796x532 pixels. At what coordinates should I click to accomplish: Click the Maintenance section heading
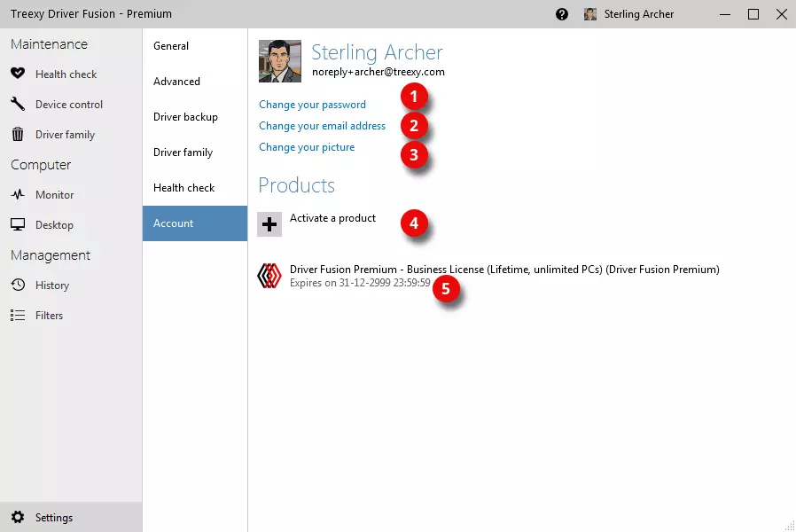(x=50, y=44)
